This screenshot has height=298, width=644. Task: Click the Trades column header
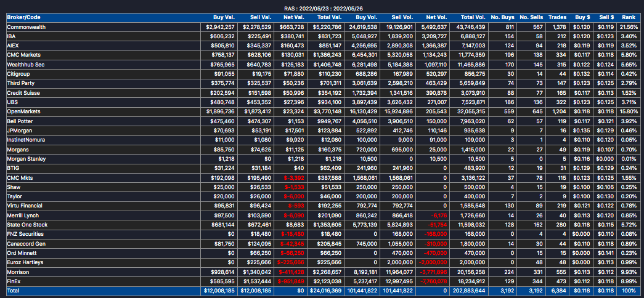pyautogui.click(x=557, y=17)
